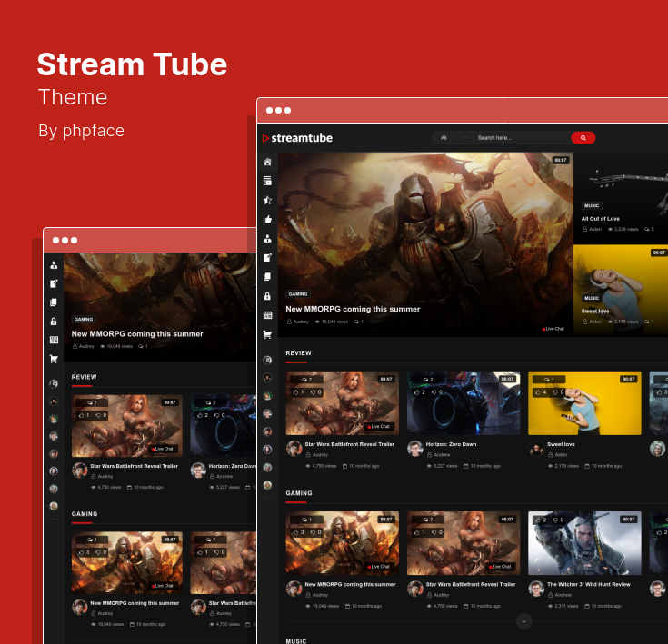668x644 pixels.
Task: Click Horizon: Zero Dawn thumbnail in front window
Action: [x=464, y=403]
